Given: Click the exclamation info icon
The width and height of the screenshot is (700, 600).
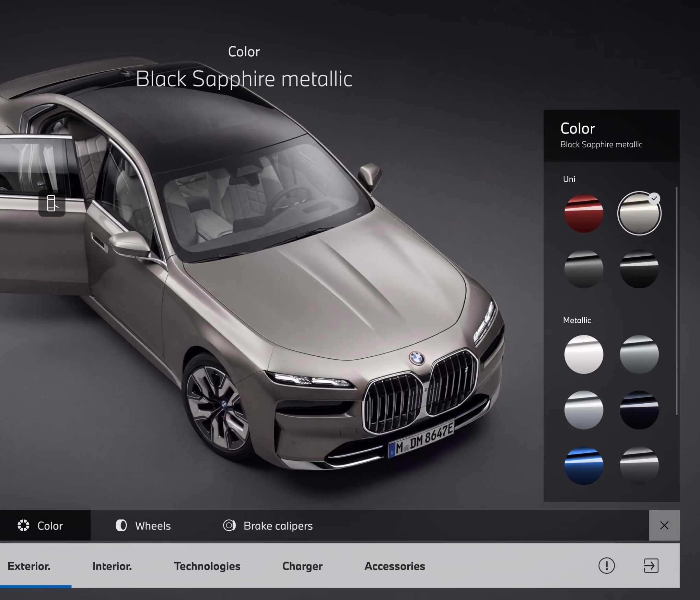Looking at the screenshot, I should pos(607,566).
